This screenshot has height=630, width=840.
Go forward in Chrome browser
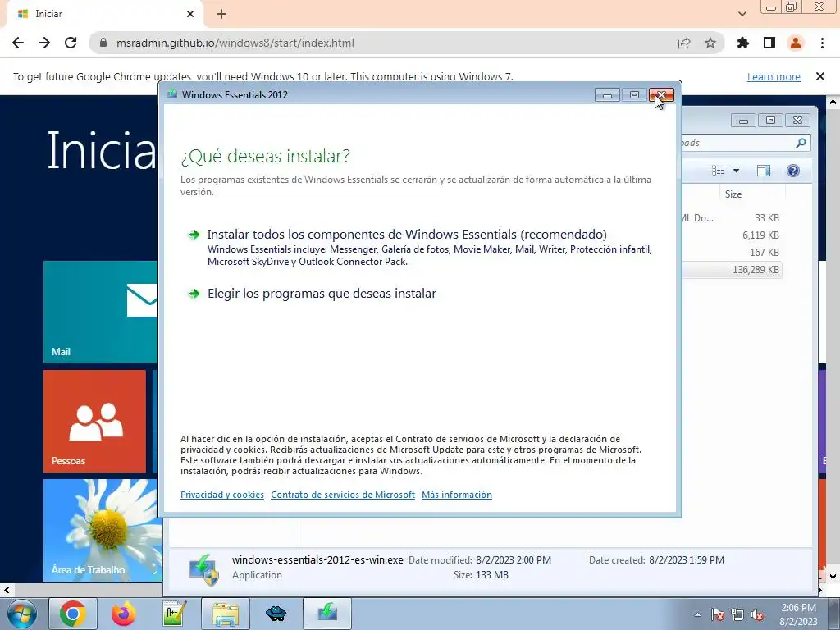coord(44,43)
